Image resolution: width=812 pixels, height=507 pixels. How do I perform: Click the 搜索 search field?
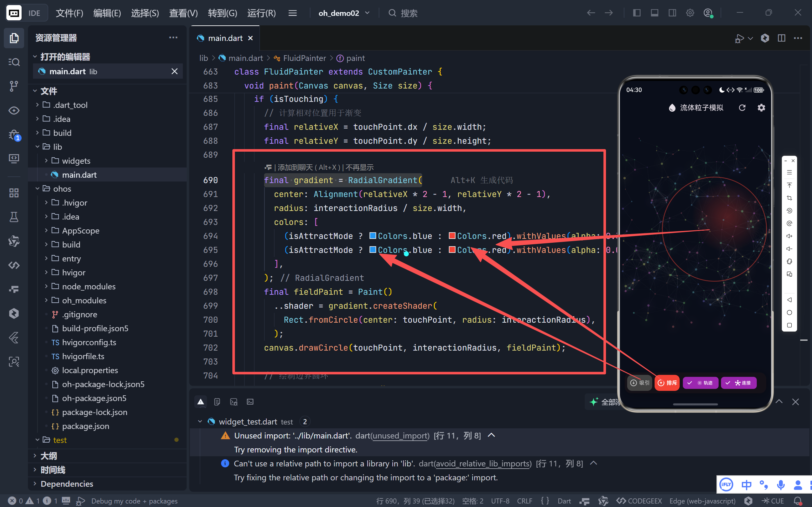click(x=409, y=13)
